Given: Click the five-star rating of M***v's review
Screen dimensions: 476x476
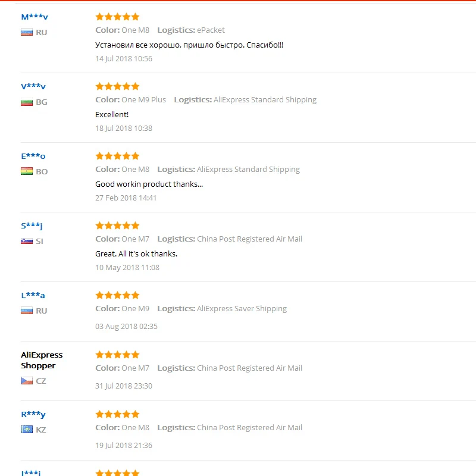Looking at the screenshot, I should pyautogui.click(x=117, y=17).
